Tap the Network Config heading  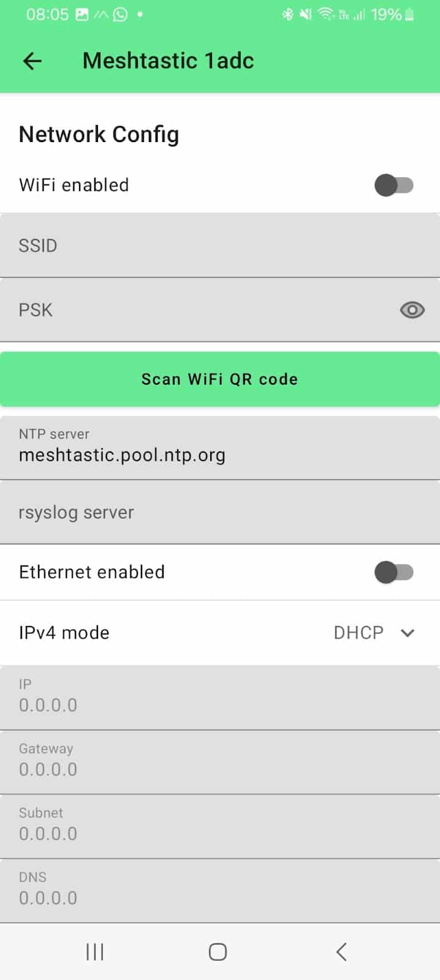[x=99, y=134]
